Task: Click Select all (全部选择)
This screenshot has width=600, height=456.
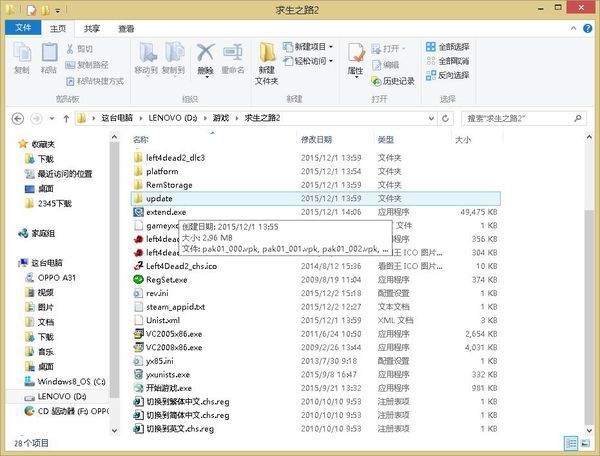Action: tap(448, 47)
